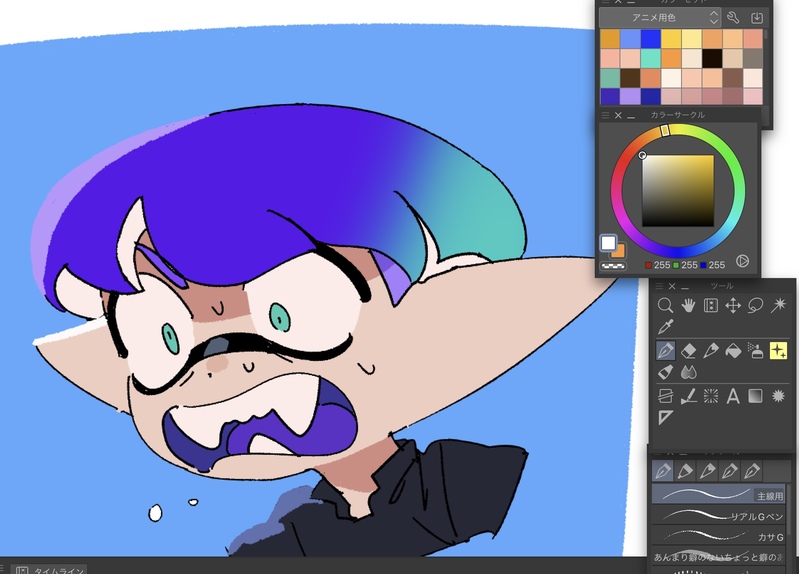Select the Auto select magic wand tool
The height and width of the screenshot is (574, 799).
778,305
